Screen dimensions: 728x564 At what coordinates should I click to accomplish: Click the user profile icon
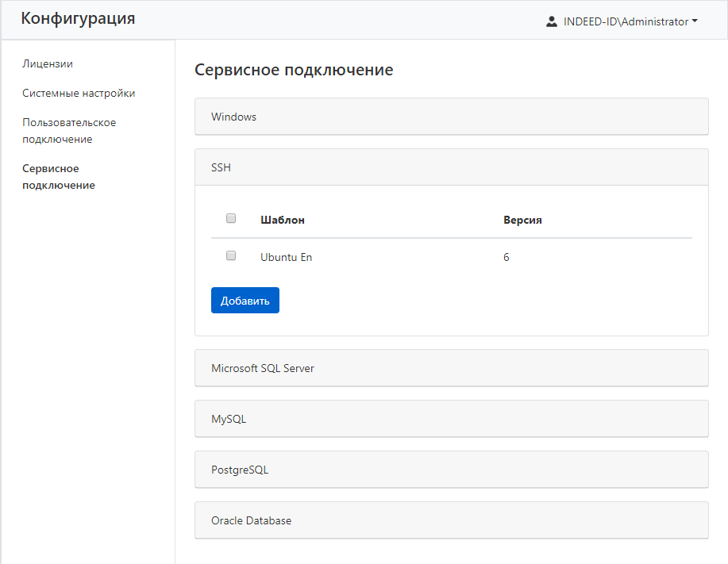[x=552, y=21]
